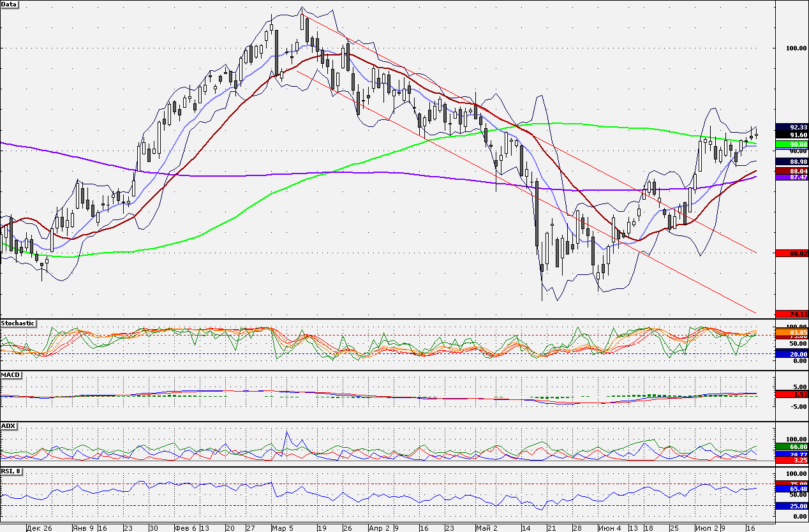Click the red 80.02 trendline tag

[x=792, y=253]
